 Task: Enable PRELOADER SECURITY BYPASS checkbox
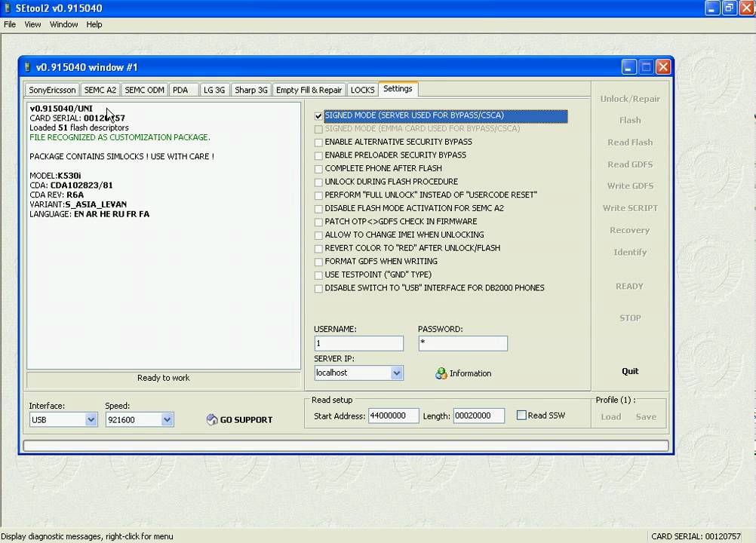click(318, 155)
